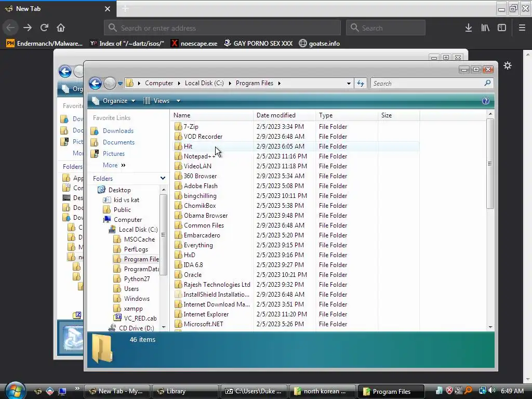Open Windows Start orb
This screenshot has height=399, width=532.
coord(15,390)
